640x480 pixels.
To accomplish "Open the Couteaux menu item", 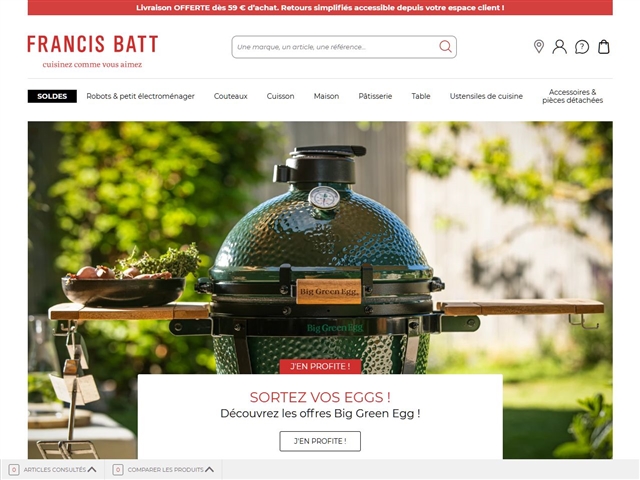I will [231, 96].
